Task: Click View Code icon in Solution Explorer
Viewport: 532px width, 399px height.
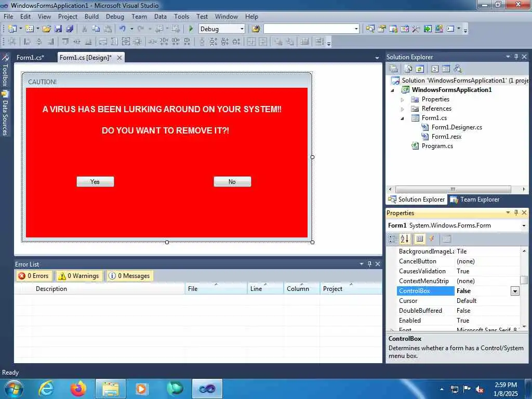Action: click(435, 69)
